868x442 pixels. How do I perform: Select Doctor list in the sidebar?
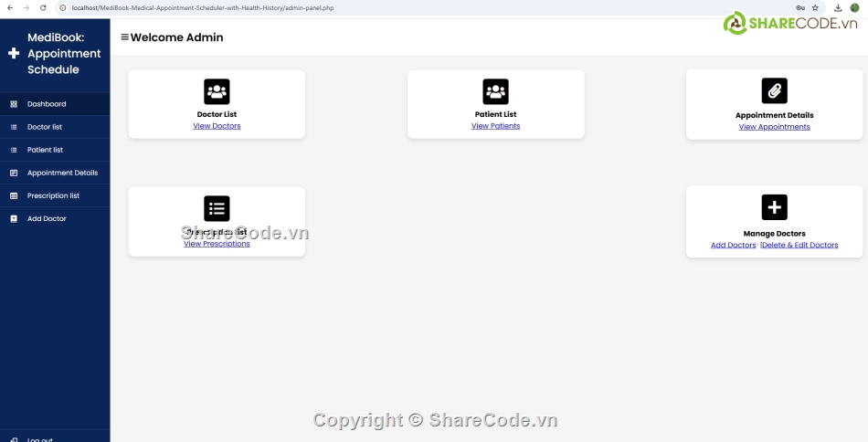45,127
